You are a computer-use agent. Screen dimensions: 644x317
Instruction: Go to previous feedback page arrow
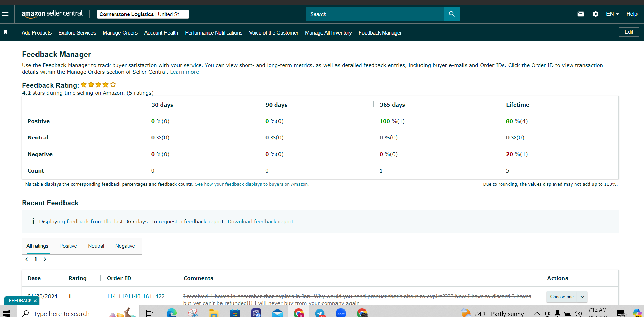[x=27, y=259]
